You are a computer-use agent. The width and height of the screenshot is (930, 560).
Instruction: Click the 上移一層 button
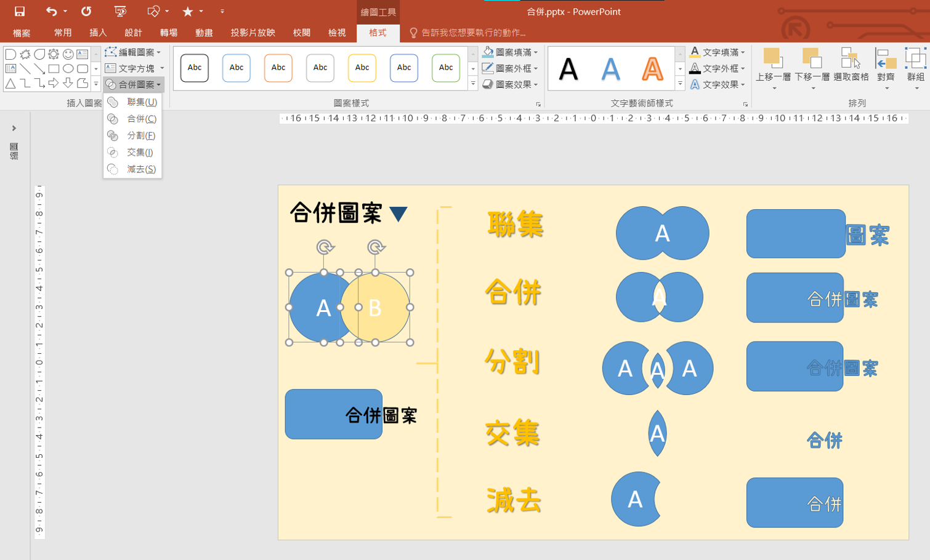point(773,69)
